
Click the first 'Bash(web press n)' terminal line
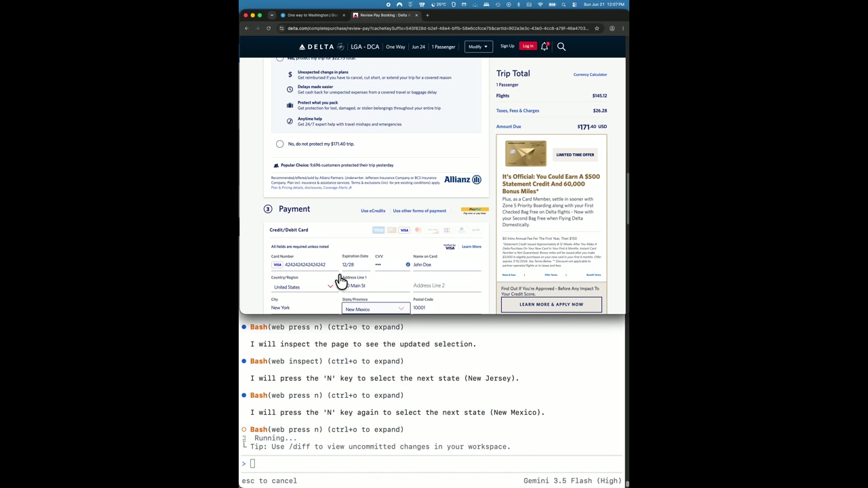coord(327,327)
